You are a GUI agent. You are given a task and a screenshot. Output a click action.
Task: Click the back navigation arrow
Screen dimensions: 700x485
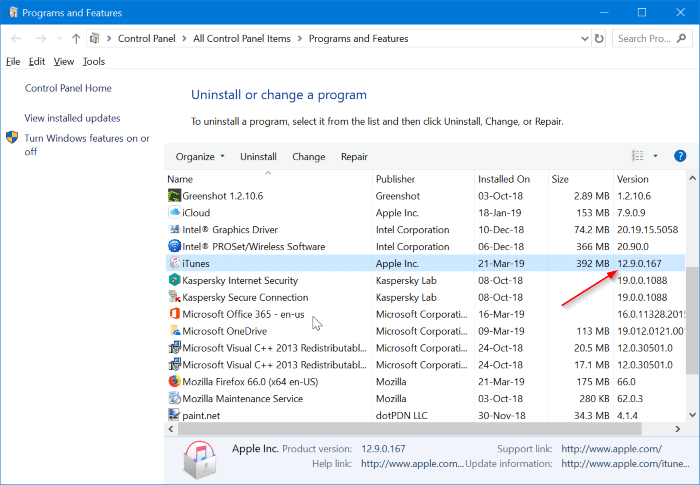coord(16,39)
